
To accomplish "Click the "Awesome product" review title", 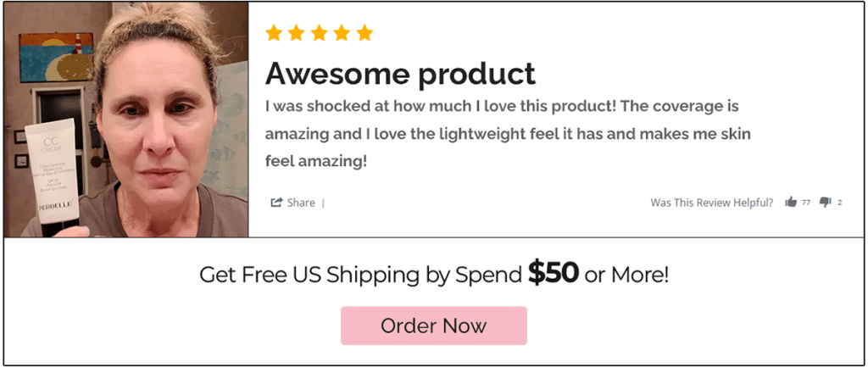I will coord(400,74).
